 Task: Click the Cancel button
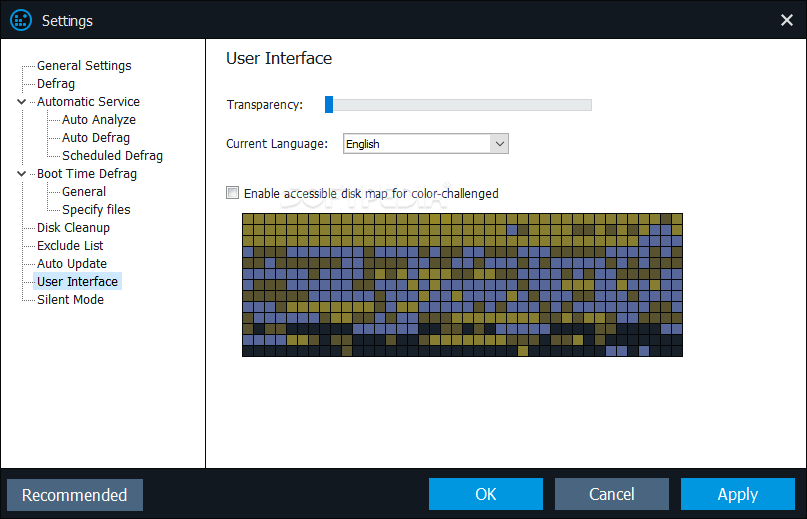click(x=611, y=494)
